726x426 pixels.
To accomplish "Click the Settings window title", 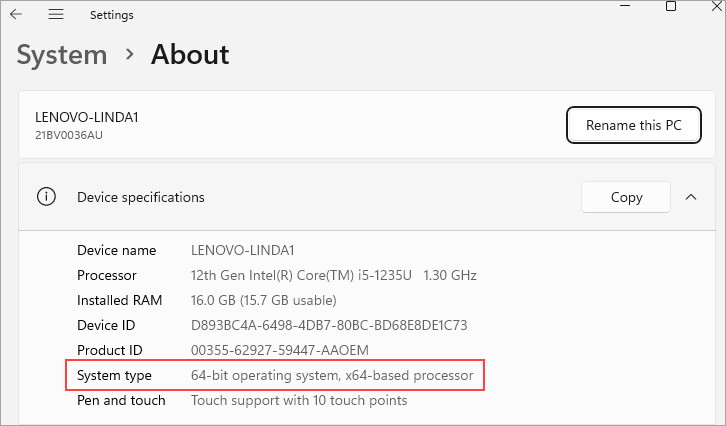I will pyautogui.click(x=111, y=15).
